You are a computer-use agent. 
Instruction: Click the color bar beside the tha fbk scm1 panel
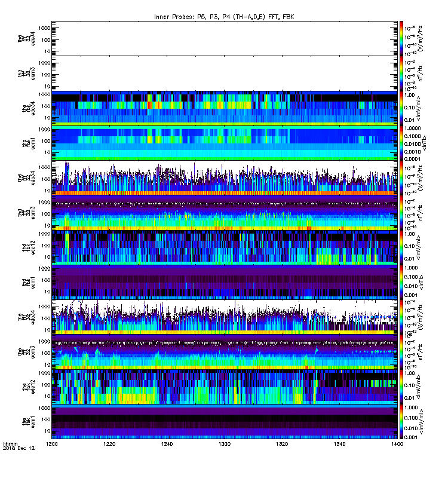[401, 143]
